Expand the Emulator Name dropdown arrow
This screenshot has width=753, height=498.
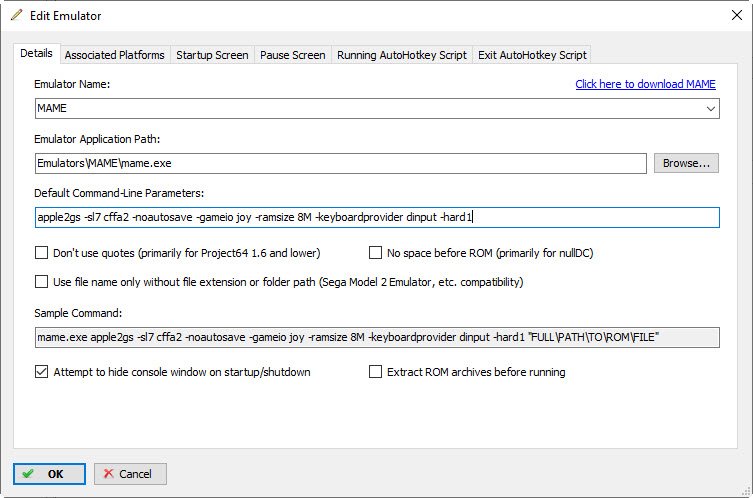click(x=711, y=109)
